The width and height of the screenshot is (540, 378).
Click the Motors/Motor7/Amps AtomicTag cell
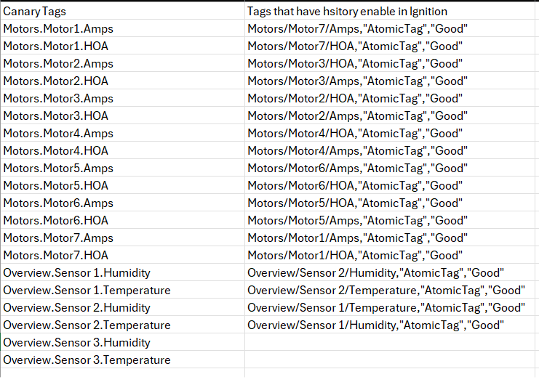[391, 29]
